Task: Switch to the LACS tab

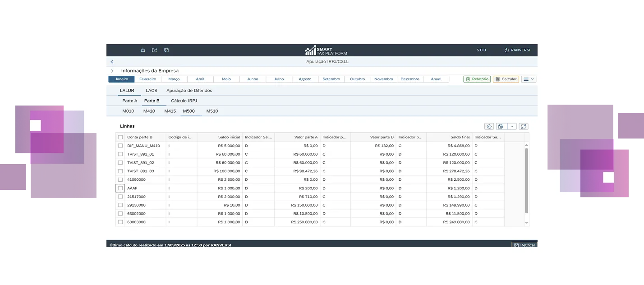Action: click(x=152, y=90)
